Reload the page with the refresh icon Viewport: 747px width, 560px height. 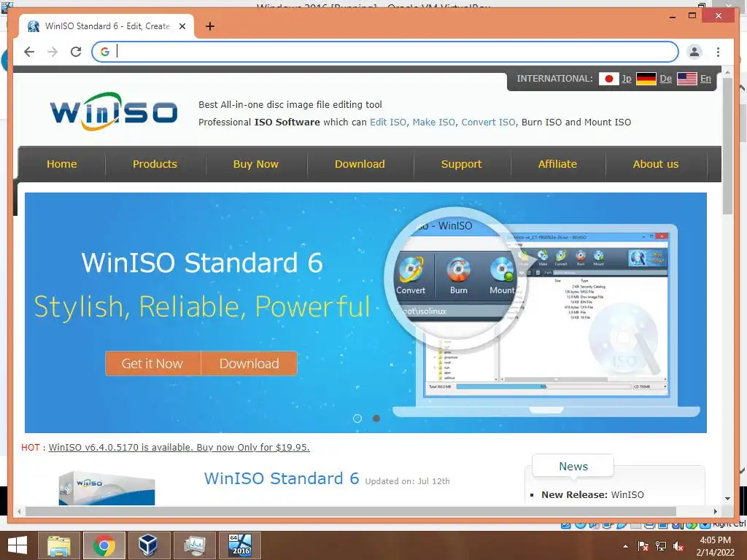[x=76, y=52]
